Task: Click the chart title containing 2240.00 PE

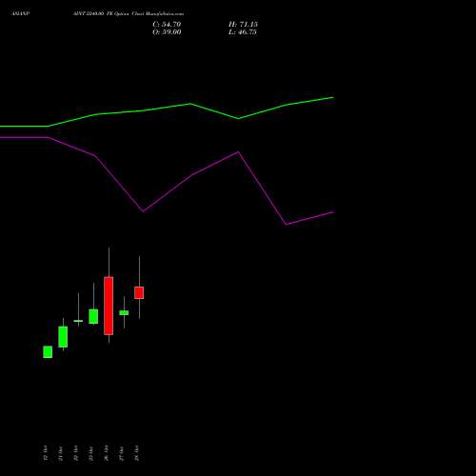Action: [x=129, y=13]
